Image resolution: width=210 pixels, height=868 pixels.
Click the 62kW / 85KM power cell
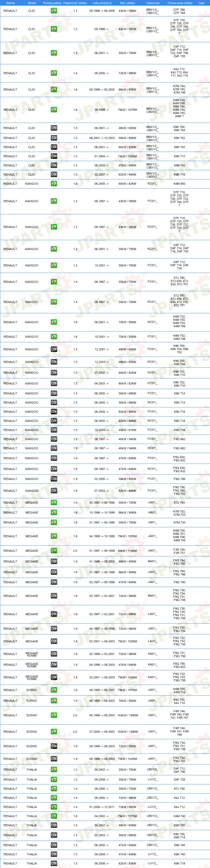point(127,863)
